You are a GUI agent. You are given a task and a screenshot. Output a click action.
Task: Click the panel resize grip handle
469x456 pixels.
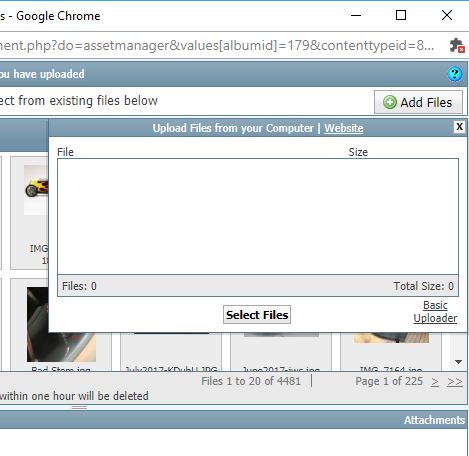pyautogui.click(x=79, y=407)
